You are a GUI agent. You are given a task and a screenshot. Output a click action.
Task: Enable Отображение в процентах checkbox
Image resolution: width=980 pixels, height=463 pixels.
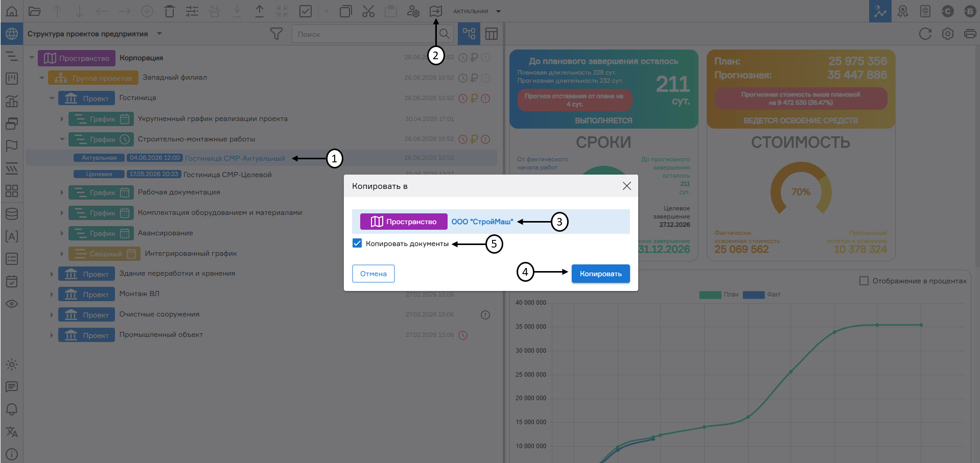[x=864, y=281]
